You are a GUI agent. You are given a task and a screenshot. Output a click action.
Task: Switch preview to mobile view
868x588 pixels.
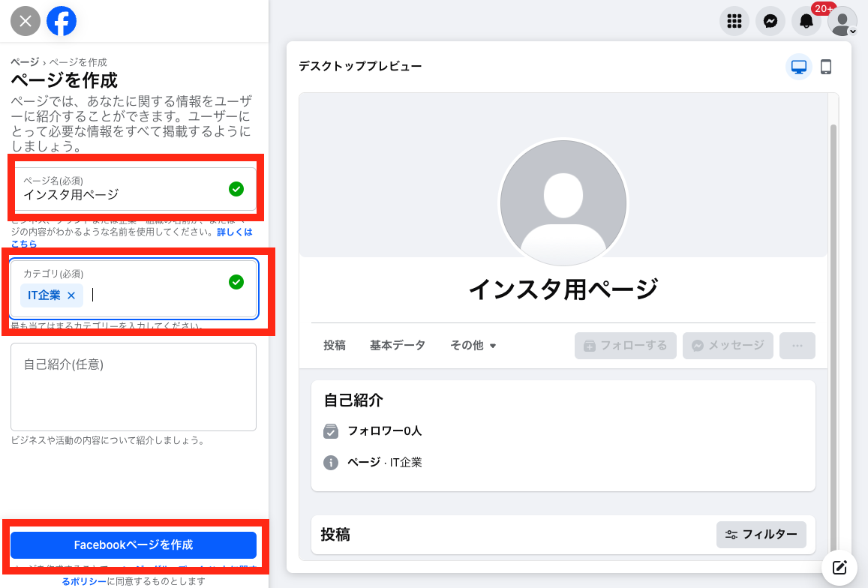[826, 67]
